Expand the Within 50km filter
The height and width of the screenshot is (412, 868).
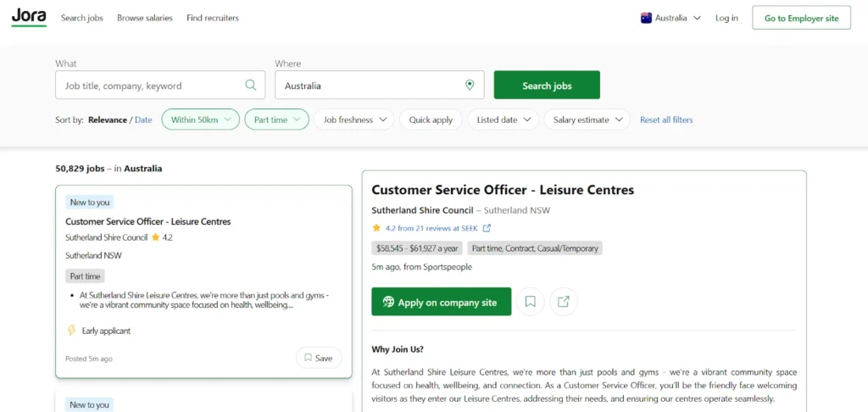[x=200, y=120]
